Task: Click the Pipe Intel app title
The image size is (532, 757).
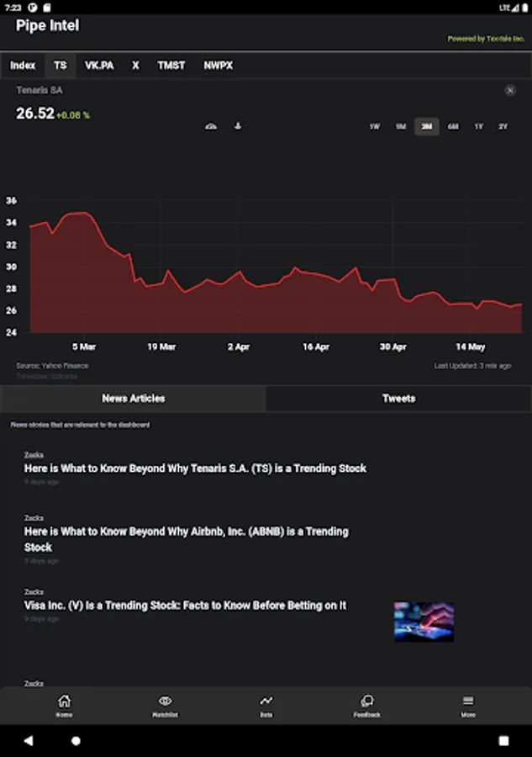Action: click(x=47, y=25)
